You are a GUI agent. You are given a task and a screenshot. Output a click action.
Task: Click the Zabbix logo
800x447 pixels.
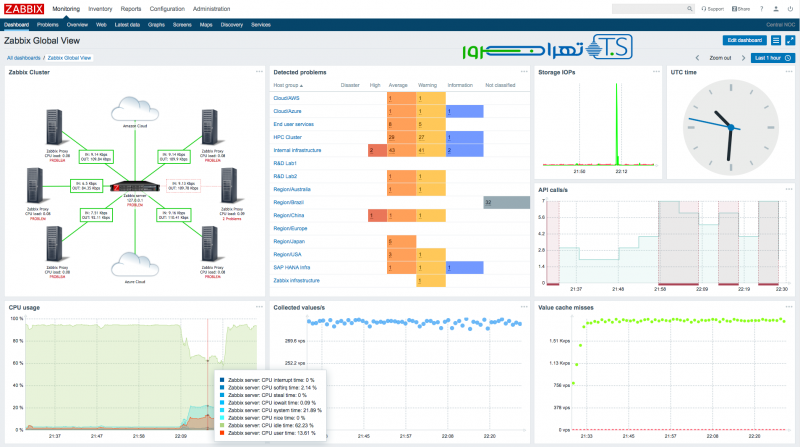(23, 8)
